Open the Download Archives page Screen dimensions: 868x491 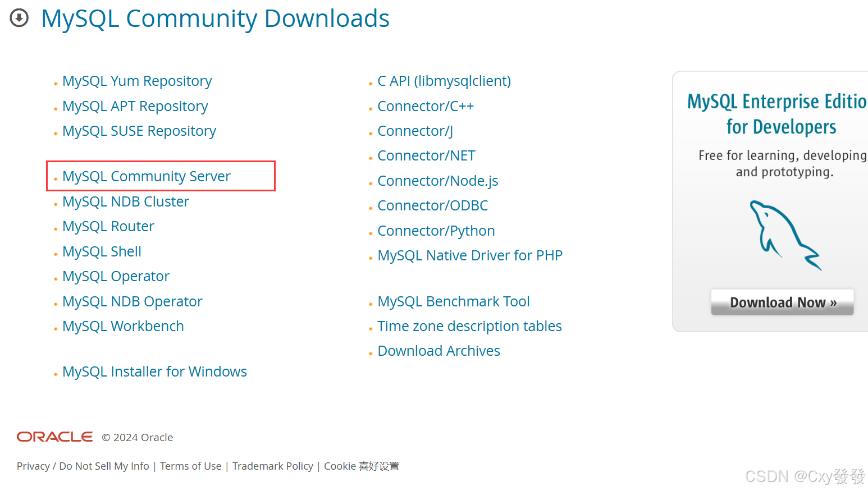[x=439, y=350]
